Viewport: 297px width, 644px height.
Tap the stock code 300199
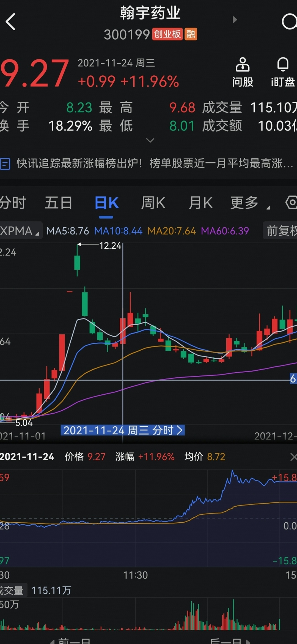tap(127, 35)
